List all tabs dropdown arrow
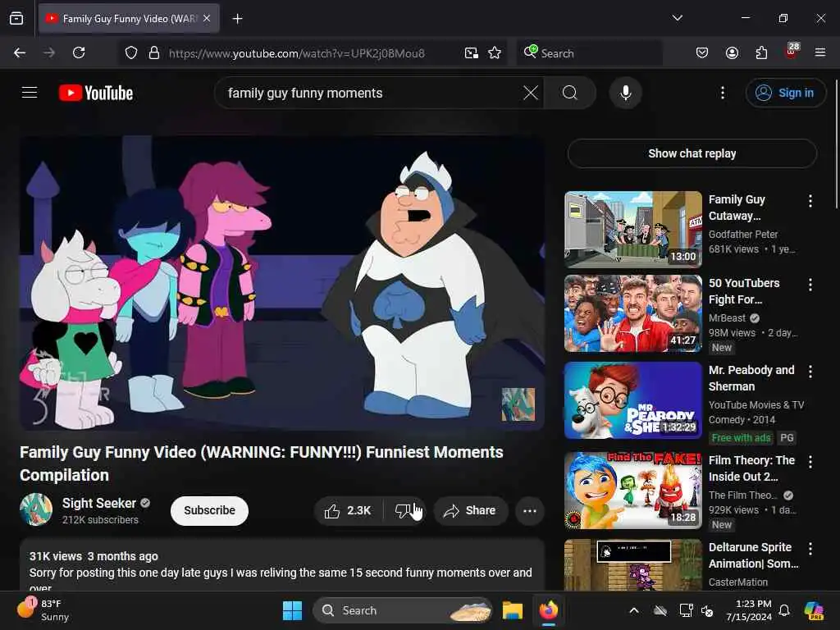 click(x=677, y=18)
